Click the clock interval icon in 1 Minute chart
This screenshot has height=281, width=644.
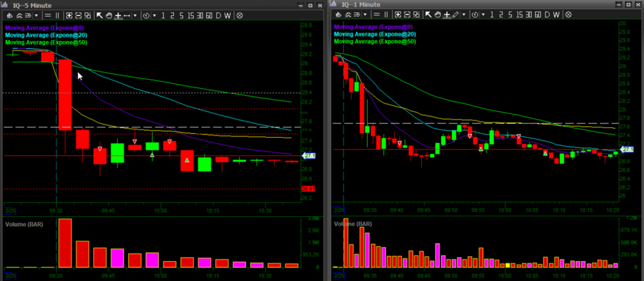[x=475, y=15]
